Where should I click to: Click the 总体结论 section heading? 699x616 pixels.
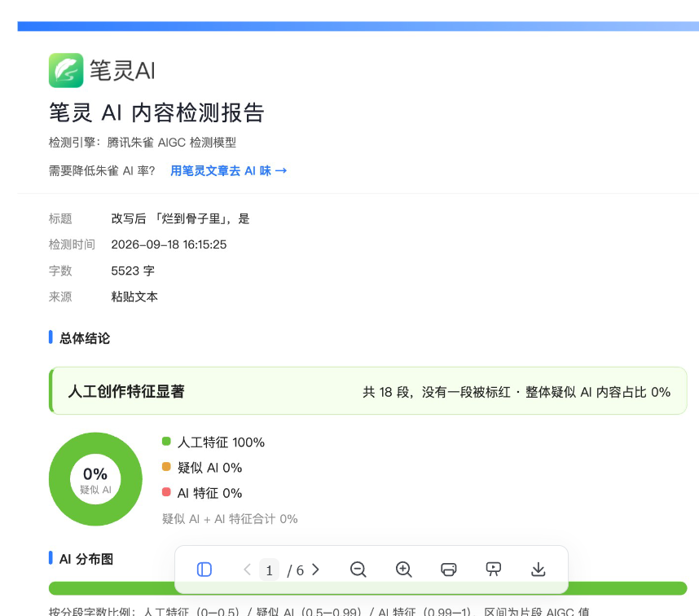85,338
